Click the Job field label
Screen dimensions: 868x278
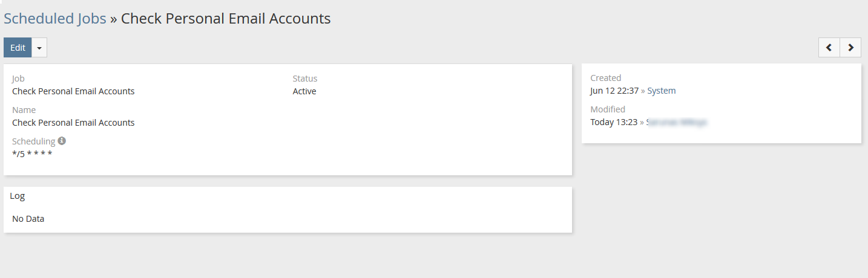18,79
